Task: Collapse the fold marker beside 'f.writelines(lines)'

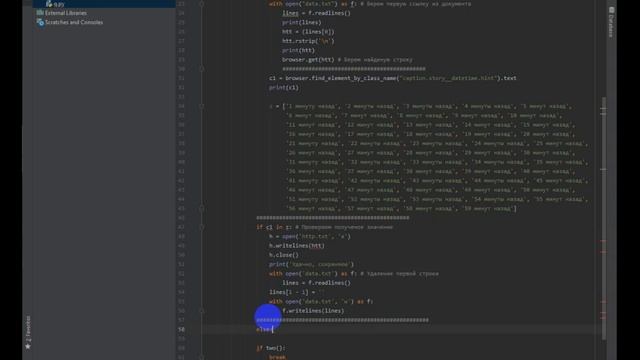Action: click(x=202, y=311)
